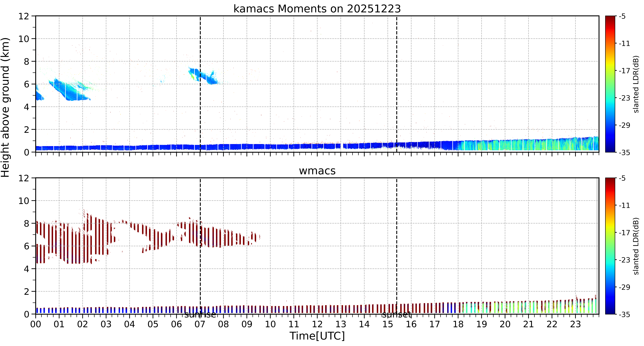Click the top colorbar of the kamacs panel
The image size is (644, 346).
610,84
